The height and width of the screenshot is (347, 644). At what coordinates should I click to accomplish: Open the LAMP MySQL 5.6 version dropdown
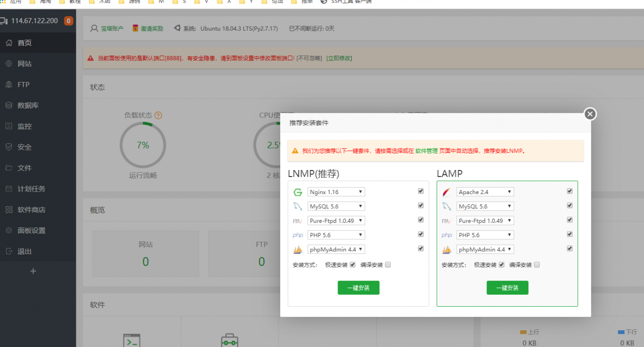486,206
